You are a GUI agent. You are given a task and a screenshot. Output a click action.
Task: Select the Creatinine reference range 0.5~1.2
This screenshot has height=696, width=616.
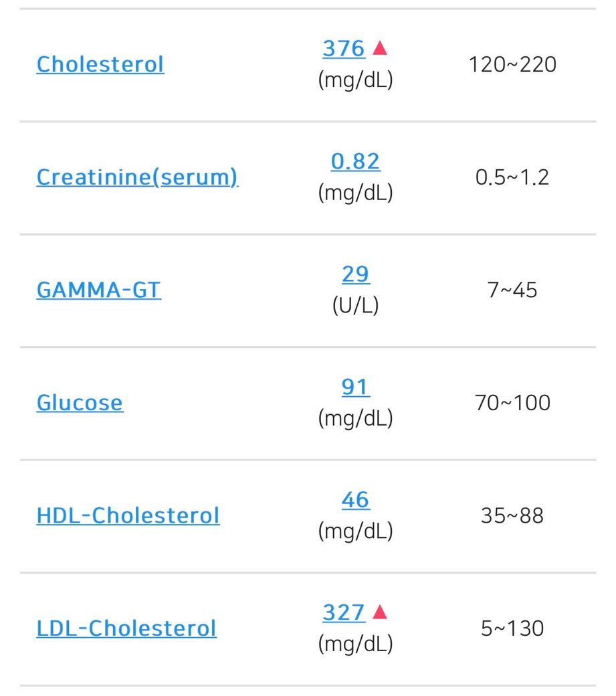point(512,177)
